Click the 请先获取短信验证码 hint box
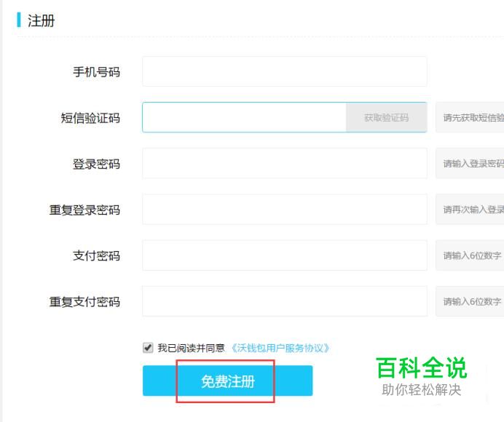Viewport: 504px width, 422px height. pos(470,117)
